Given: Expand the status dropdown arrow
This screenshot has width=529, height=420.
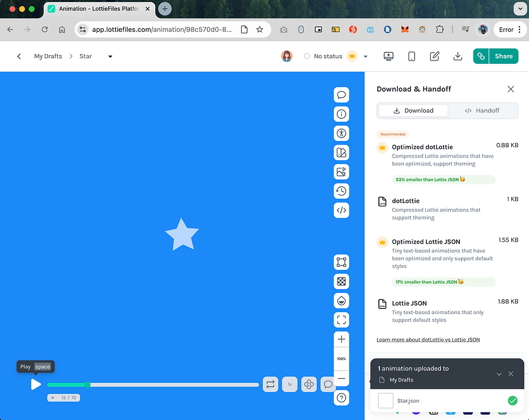Looking at the screenshot, I should (365, 56).
